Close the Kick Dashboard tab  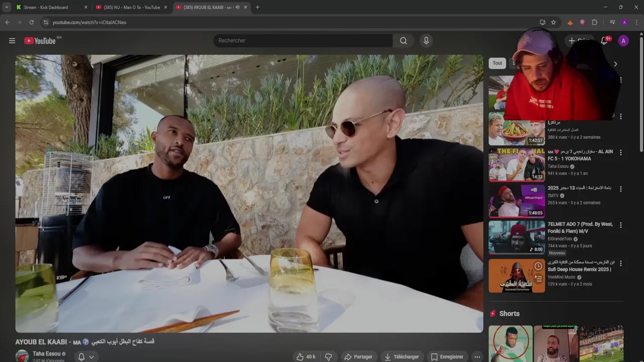tap(86, 7)
